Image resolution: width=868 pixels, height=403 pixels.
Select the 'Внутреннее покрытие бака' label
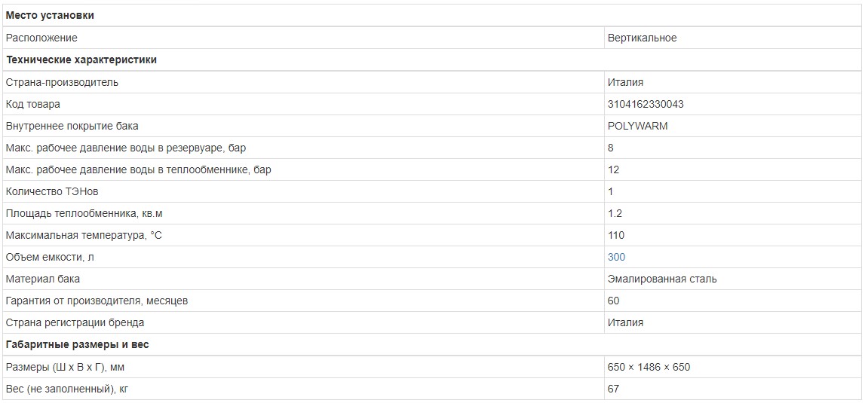click(x=72, y=126)
